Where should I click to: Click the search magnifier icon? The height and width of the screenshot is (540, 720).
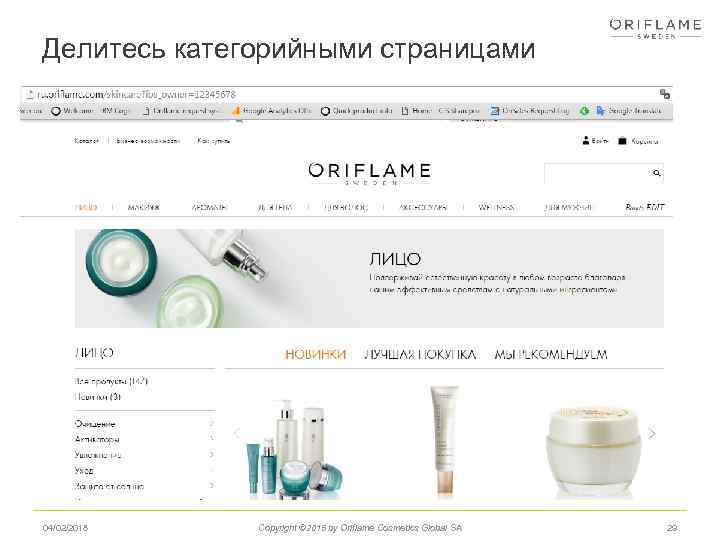pyautogui.click(x=657, y=173)
